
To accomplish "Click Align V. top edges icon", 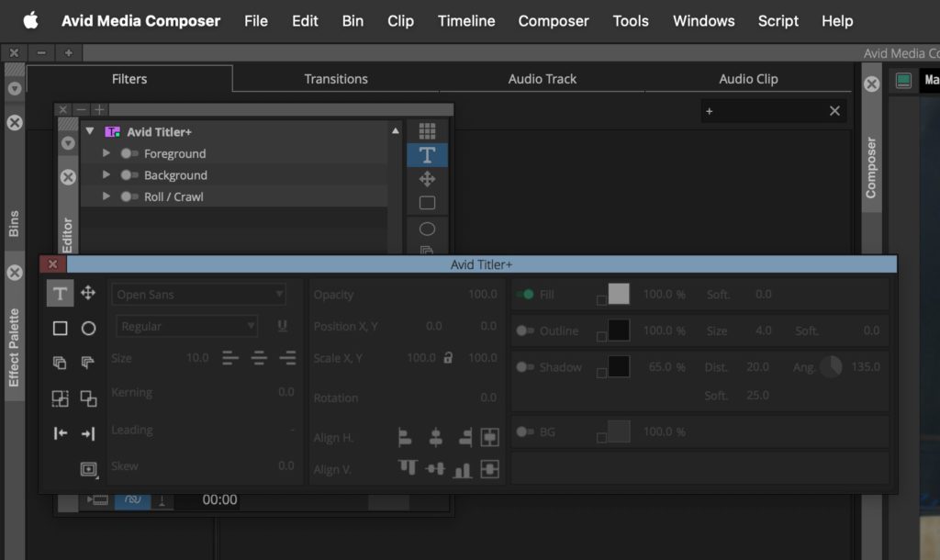I will click(408, 467).
